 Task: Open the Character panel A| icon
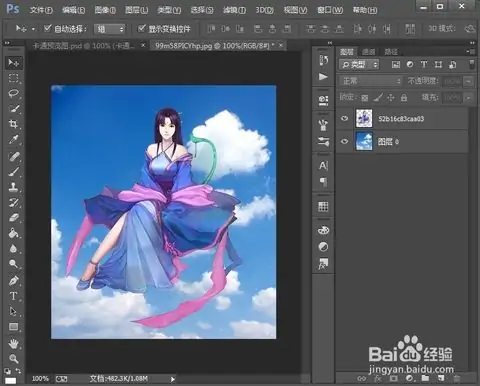tap(323, 166)
